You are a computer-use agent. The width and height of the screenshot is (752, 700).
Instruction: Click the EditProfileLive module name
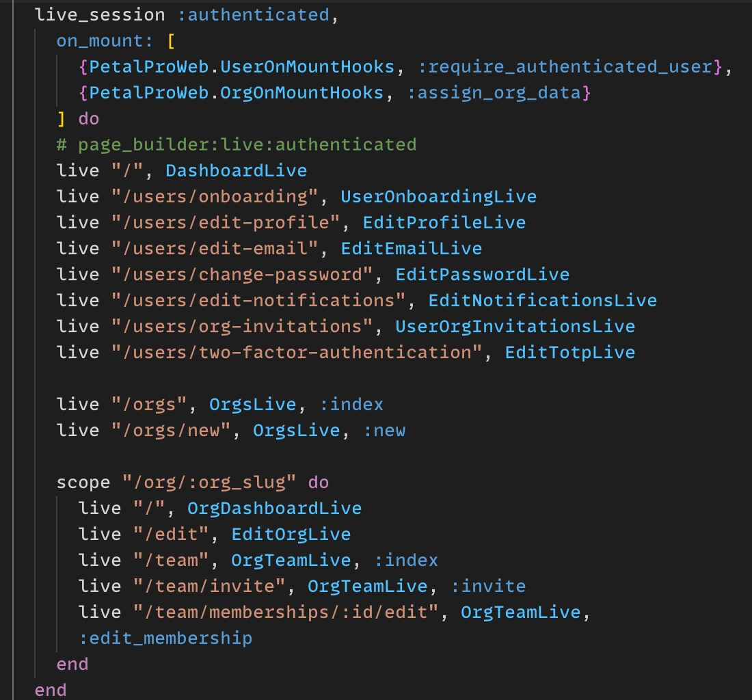pyautogui.click(x=444, y=222)
